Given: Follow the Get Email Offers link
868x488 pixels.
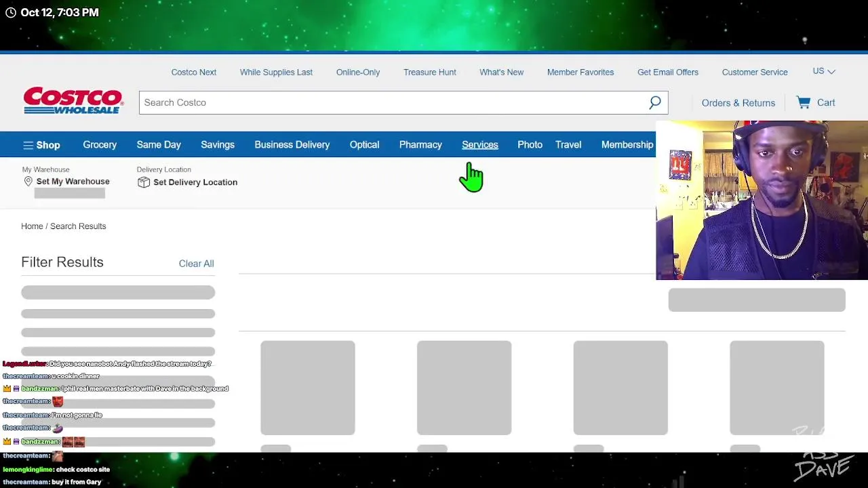Looking at the screenshot, I should (668, 72).
